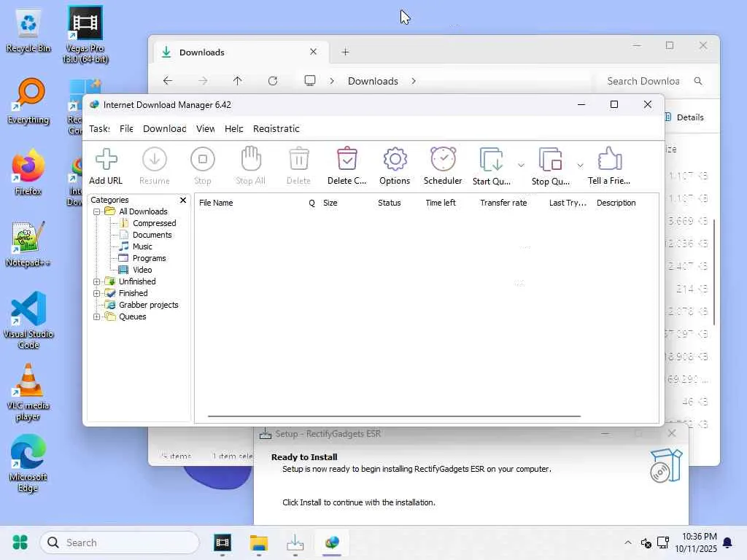747x560 pixels.
Task: Select the Music category
Action: pyautogui.click(x=142, y=246)
